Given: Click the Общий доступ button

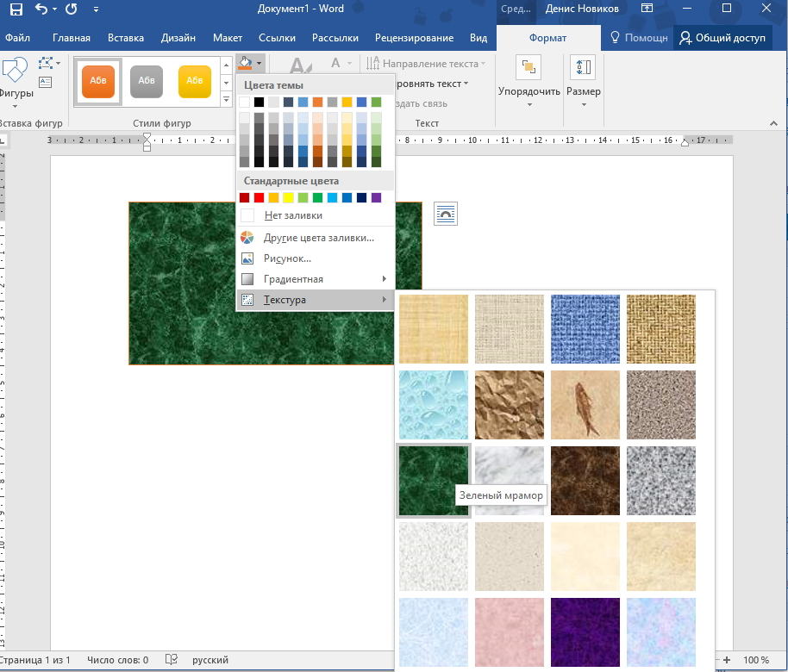Looking at the screenshot, I should (722, 38).
